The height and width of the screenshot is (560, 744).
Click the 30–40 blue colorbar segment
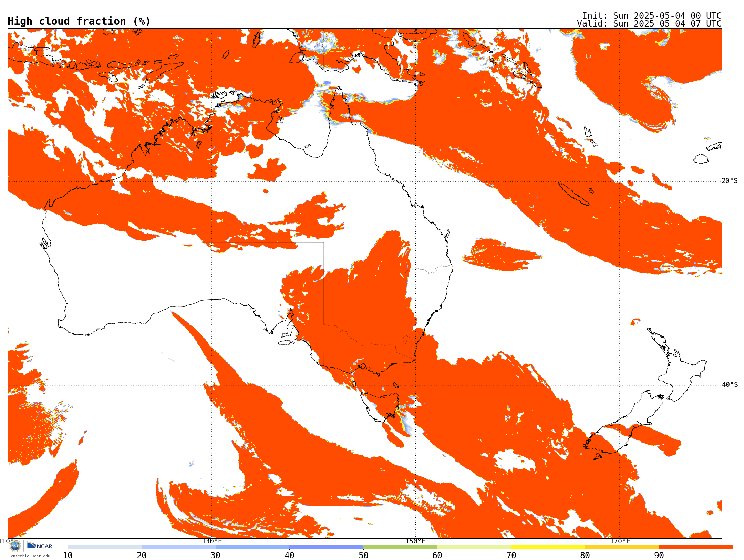(x=252, y=547)
